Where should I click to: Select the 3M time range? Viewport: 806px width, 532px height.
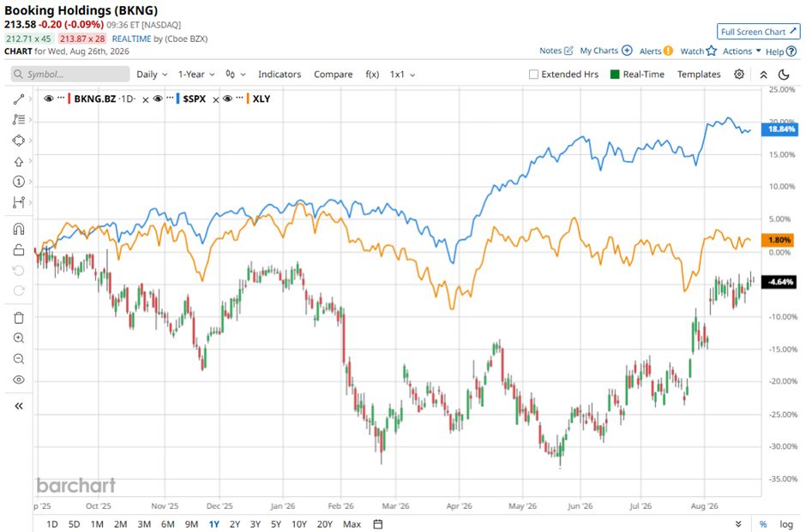tap(144, 523)
